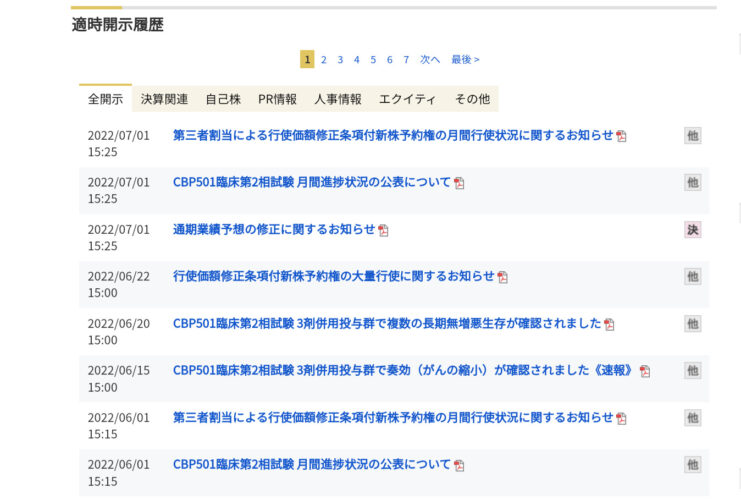Click the pink 決 badge on 通期業績予想 row

click(692, 230)
